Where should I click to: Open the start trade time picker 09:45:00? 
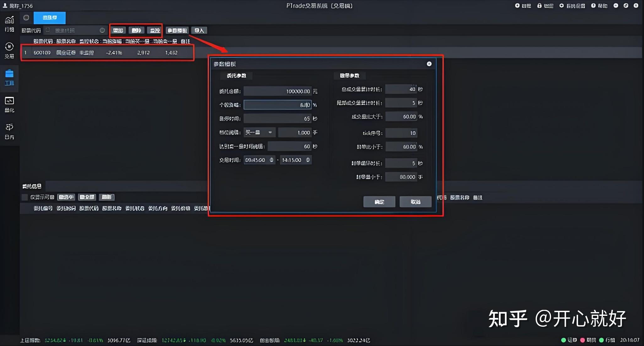coord(259,160)
